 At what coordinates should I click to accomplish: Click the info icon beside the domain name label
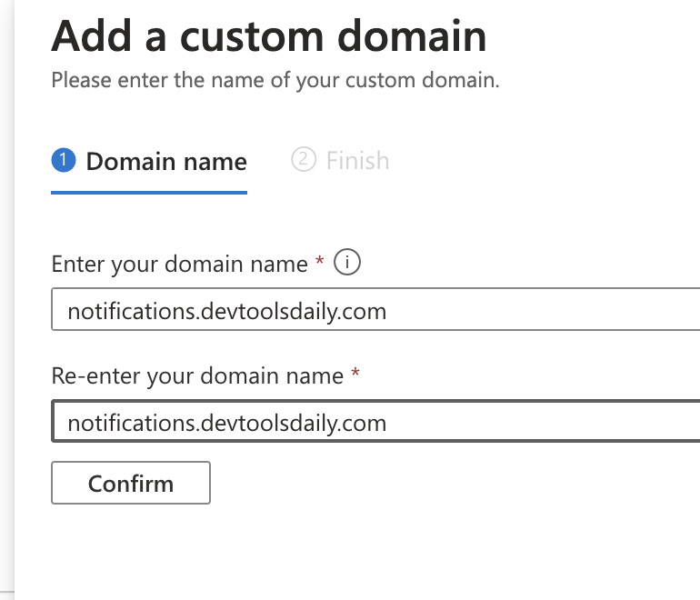[348, 264]
